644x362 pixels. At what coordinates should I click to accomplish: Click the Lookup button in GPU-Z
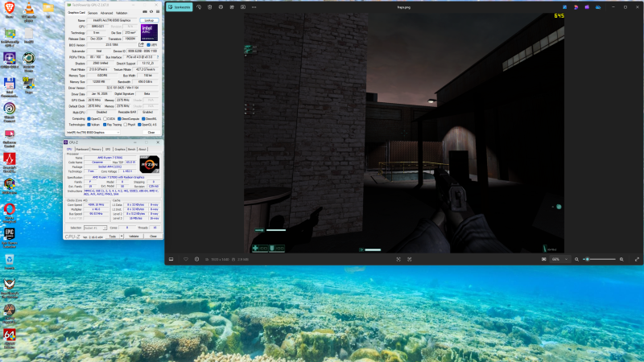pyautogui.click(x=149, y=20)
